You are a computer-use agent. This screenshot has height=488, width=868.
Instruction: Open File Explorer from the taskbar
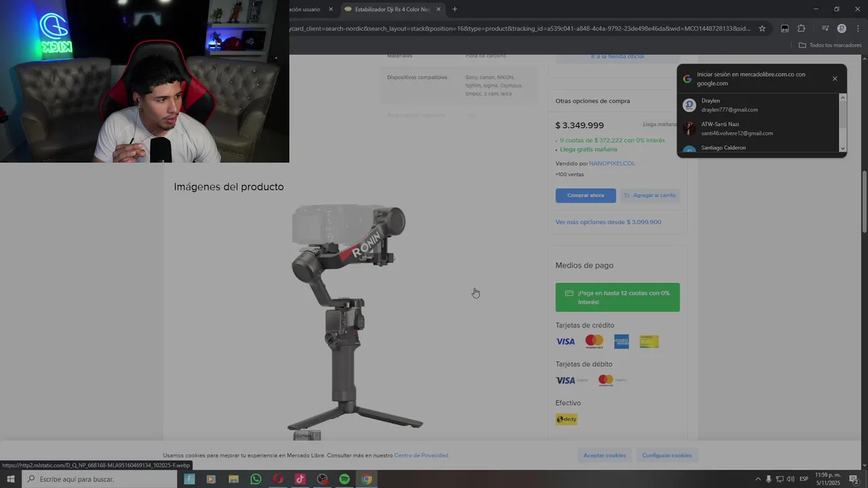tap(233, 479)
